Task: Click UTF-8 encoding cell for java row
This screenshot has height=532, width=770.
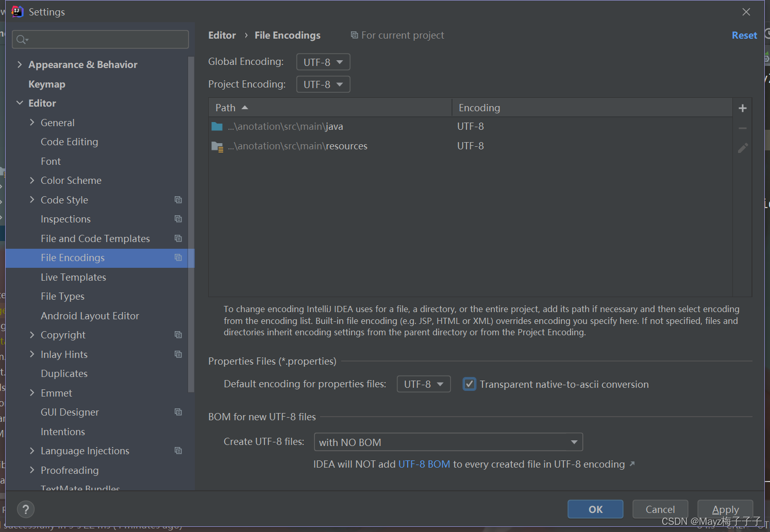Action: pos(471,126)
